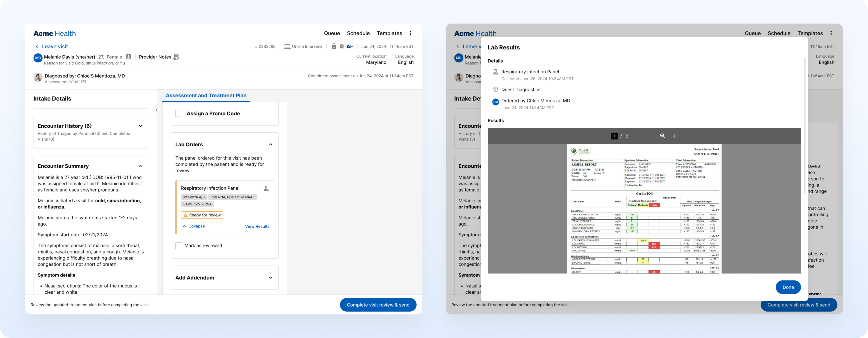Check the Mark as reviewed checkbox
The image size is (868, 338).
[x=179, y=245]
